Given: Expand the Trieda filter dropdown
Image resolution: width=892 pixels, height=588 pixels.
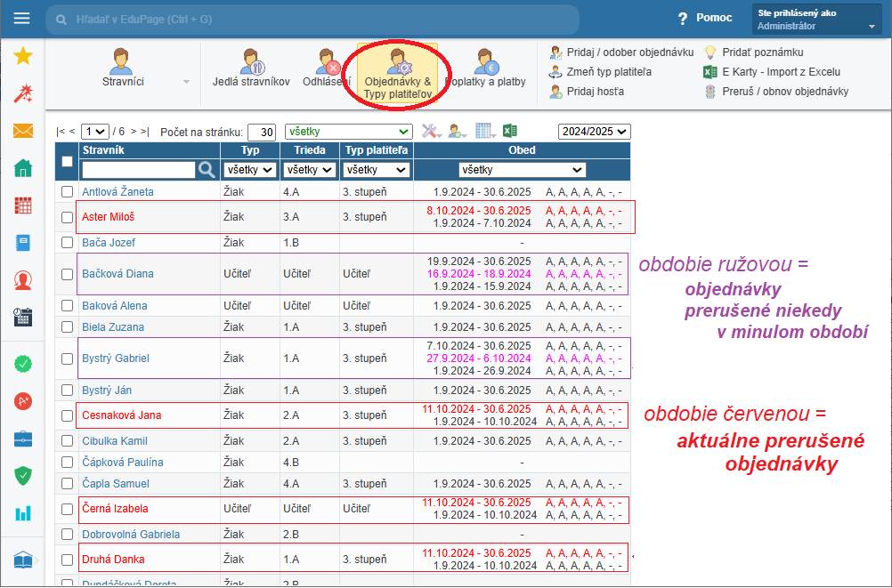Looking at the screenshot, I should [309, 169].
